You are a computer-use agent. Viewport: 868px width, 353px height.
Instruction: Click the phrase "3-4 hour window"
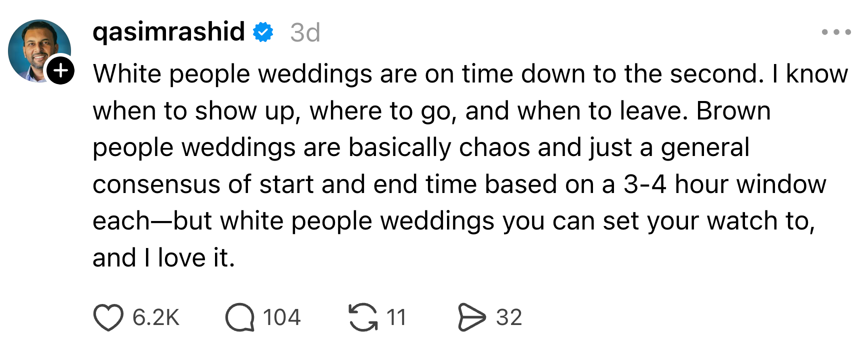724,184
